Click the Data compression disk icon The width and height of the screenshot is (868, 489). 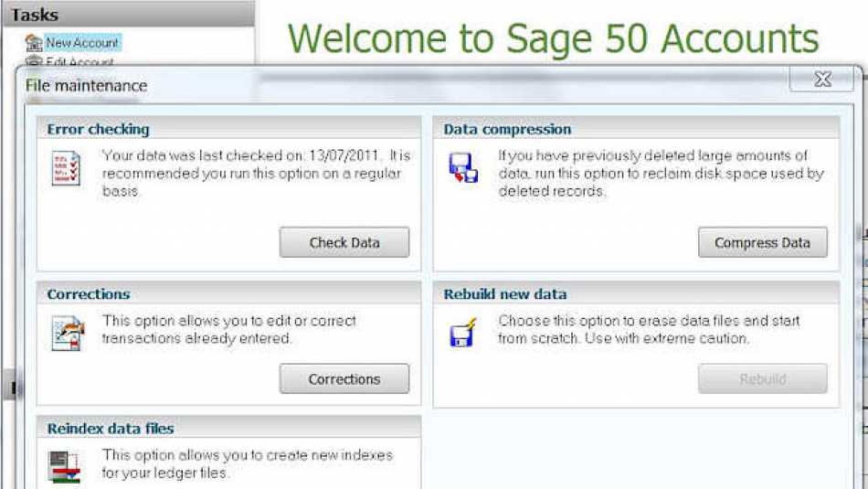pyautogui.click(x=463, y=168)
